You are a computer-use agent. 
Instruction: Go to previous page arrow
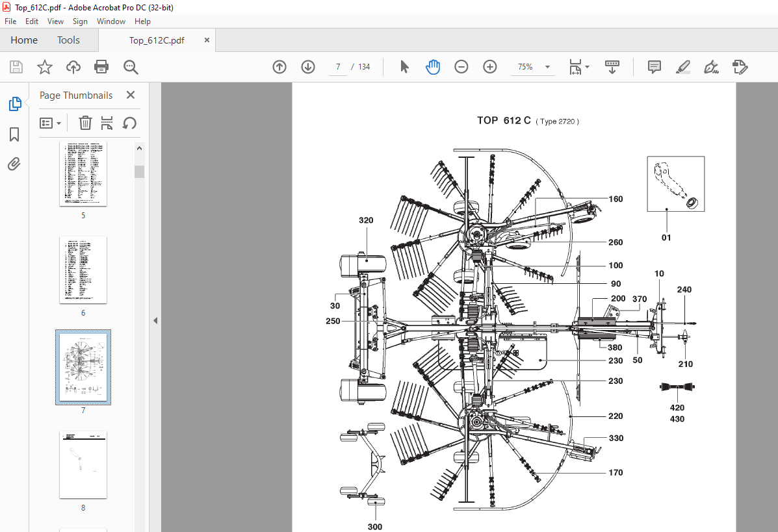pos(279,67)
